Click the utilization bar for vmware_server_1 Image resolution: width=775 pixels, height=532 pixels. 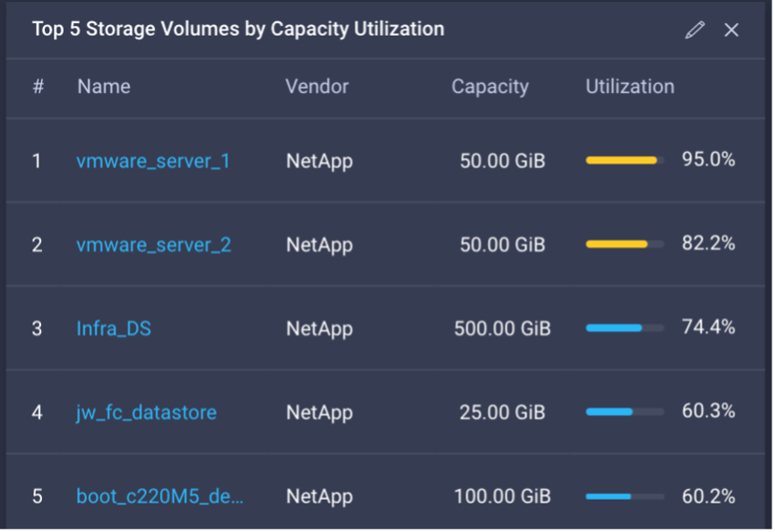(x=622, y=159)
